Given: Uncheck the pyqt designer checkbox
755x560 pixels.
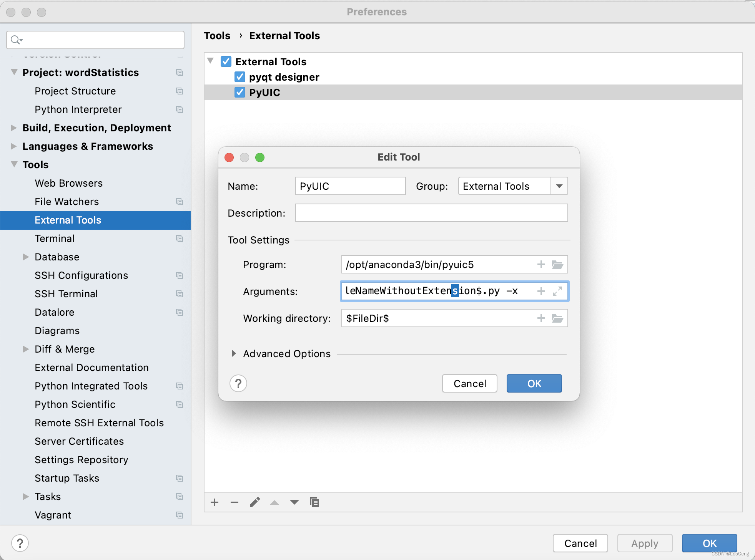Looking at the screenshot, I should (240, 77).
